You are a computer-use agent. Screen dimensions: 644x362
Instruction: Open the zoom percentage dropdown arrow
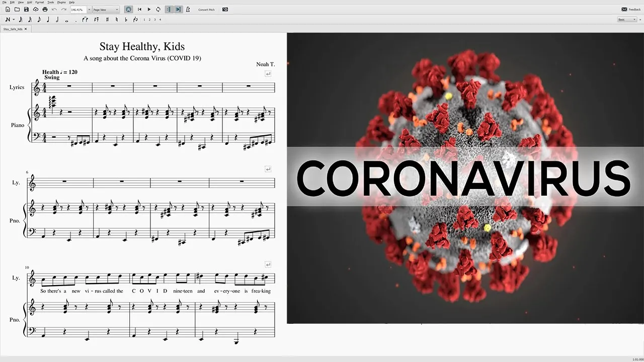89,10
